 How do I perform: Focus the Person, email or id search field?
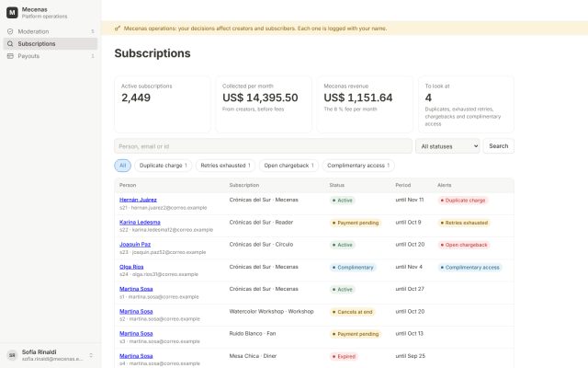(263, 146)
